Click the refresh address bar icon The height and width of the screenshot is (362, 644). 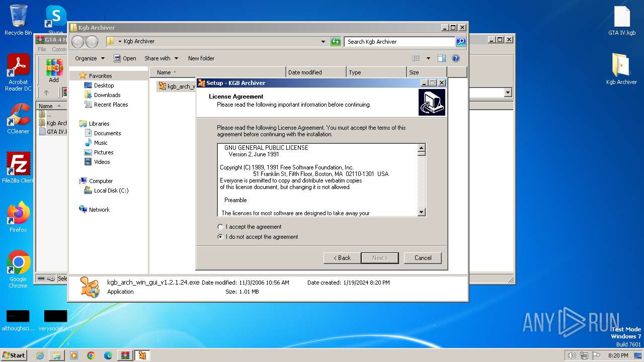(x=336, y=42)
